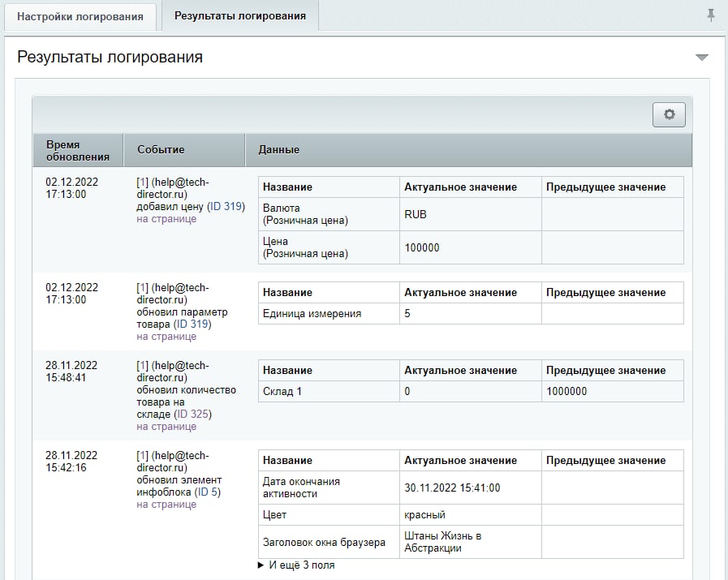
Task: Open user [1] link in 15:42:16 row
Action: click(142, 455)
